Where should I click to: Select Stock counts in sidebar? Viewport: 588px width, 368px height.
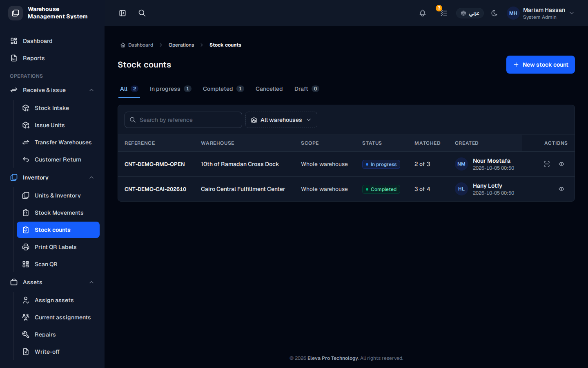pyautogui.click(x=58, y=230)
